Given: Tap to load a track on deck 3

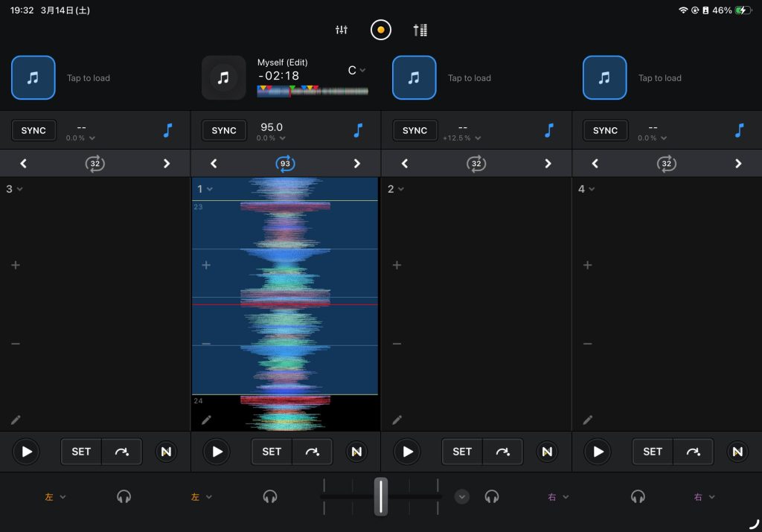Looking at the screenshot, I should pyautogui.click(x=33, y=77).
